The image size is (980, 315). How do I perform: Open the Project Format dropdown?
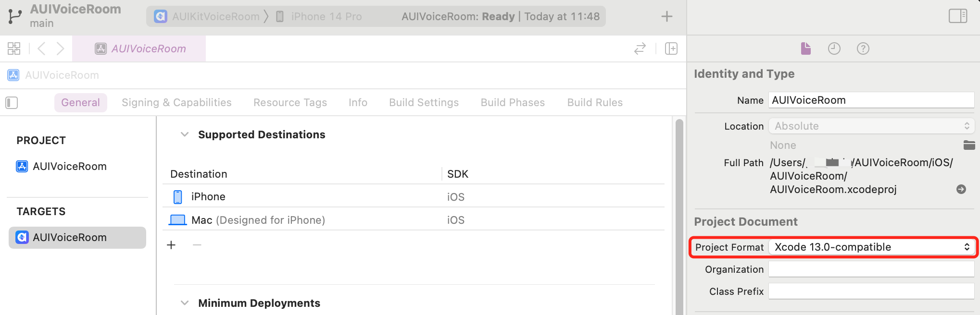point(871,247)
